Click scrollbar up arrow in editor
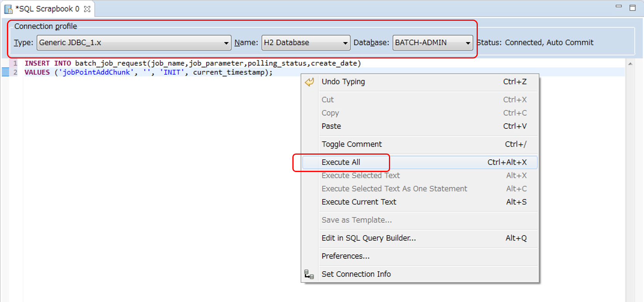The height and width of the screenshot is (302, 644). point(630,64)
